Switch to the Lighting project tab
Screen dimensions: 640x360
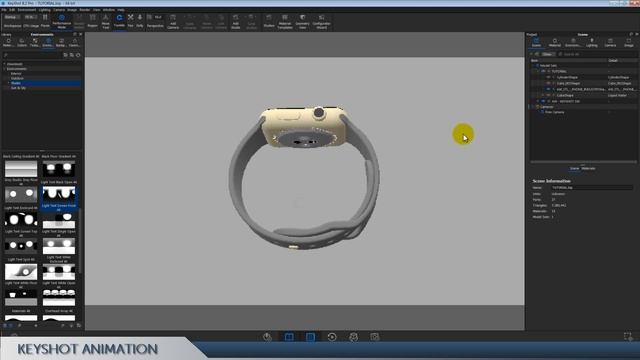pyautogui.click(x=592, y=42)
